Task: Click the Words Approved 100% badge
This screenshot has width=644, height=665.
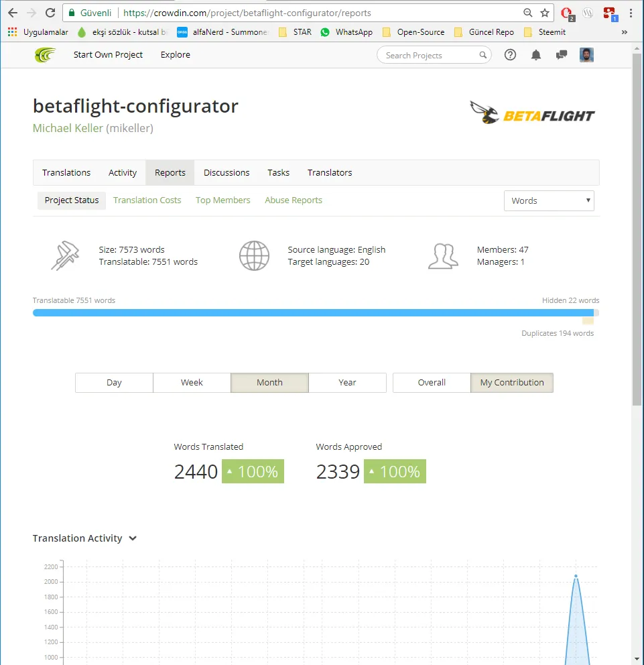Action: 395,471
